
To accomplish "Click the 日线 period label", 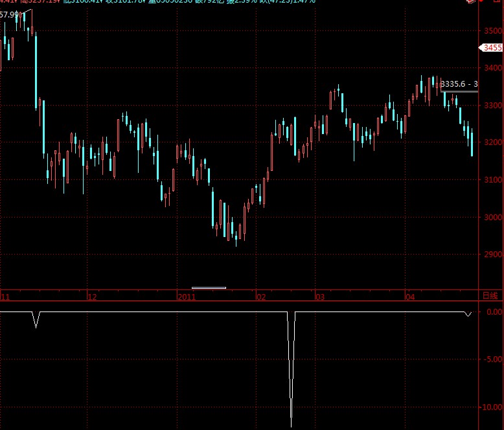I will 491,296.
